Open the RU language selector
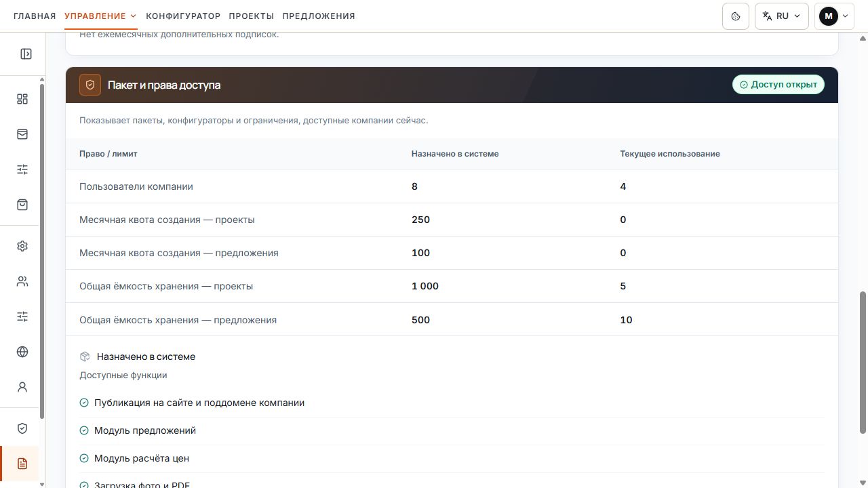This screenshot has width=868, height=488. tap(782, 16)
